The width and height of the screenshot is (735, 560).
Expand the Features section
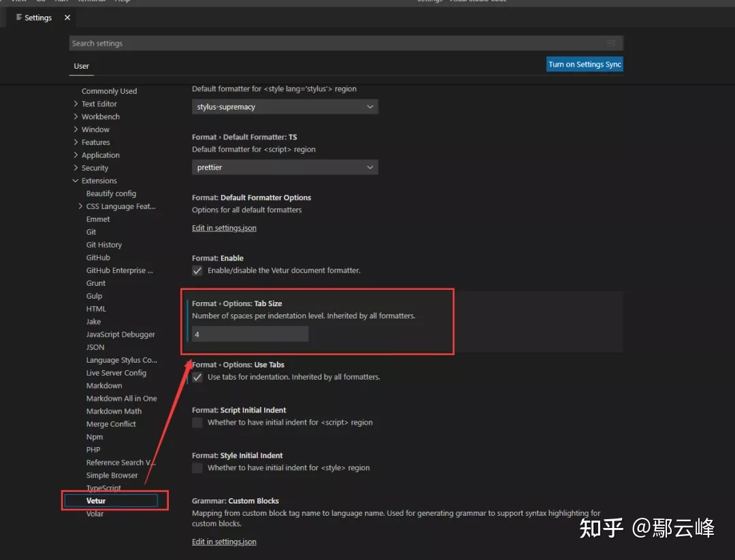[x=76, y=142]
